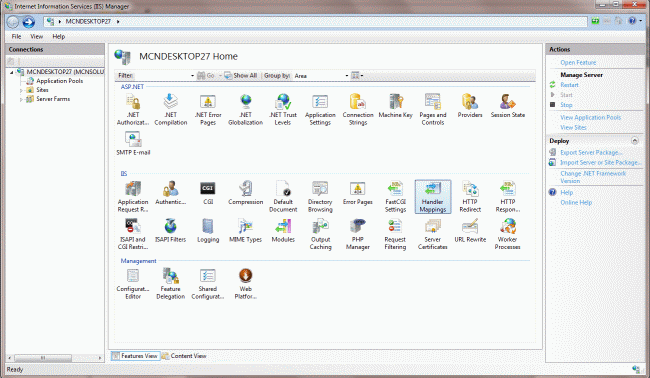The height and width of the screenshot is (378, 650).
Task: Click View Sites link
Action: [x=573, y=128]
